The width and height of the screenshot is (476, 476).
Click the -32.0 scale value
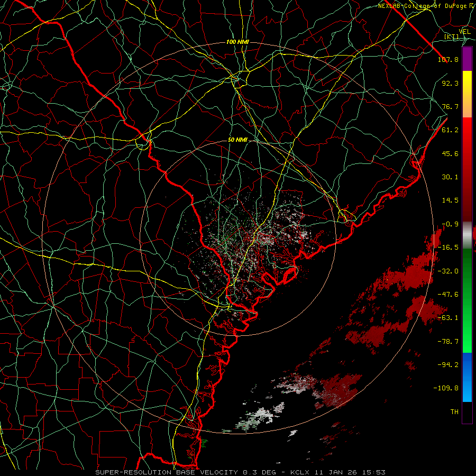point(448,271)
